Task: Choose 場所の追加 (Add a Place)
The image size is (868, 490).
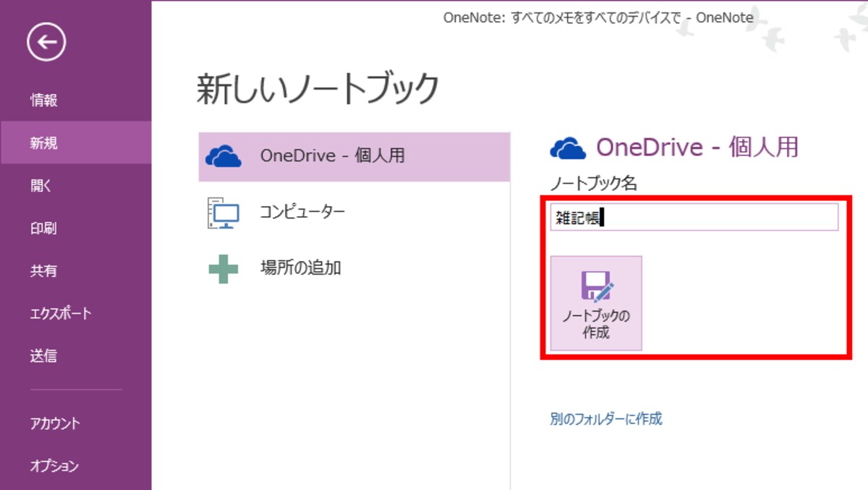Action: point(354,269)
